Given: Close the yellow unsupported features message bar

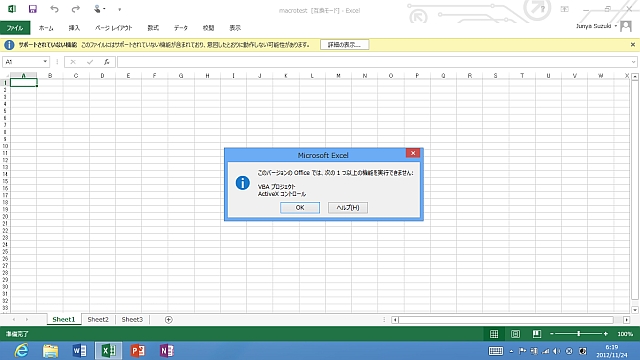Looking at the screenshot, I should click(x=633, y=44).
